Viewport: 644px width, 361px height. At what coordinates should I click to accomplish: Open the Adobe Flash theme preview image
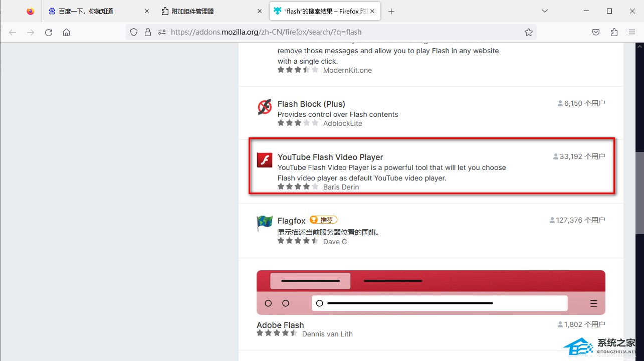[431, 292]
